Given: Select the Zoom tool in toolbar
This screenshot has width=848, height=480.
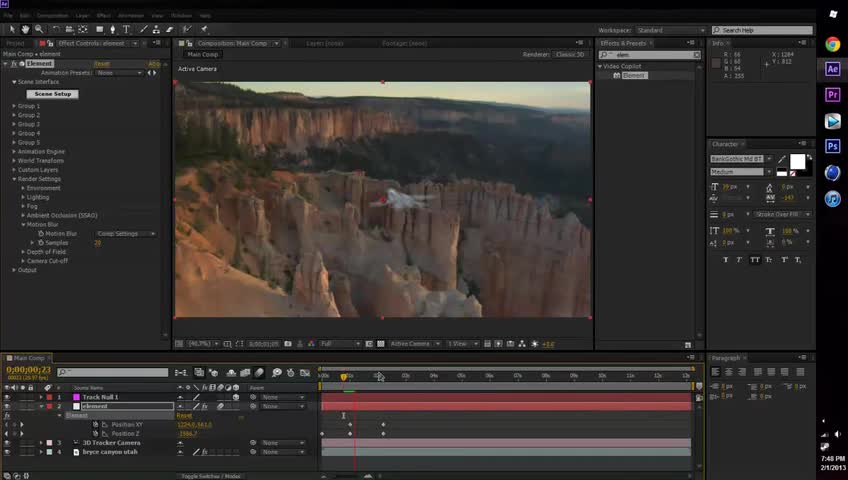Looking at the screenshot, I should pos(38,30).
